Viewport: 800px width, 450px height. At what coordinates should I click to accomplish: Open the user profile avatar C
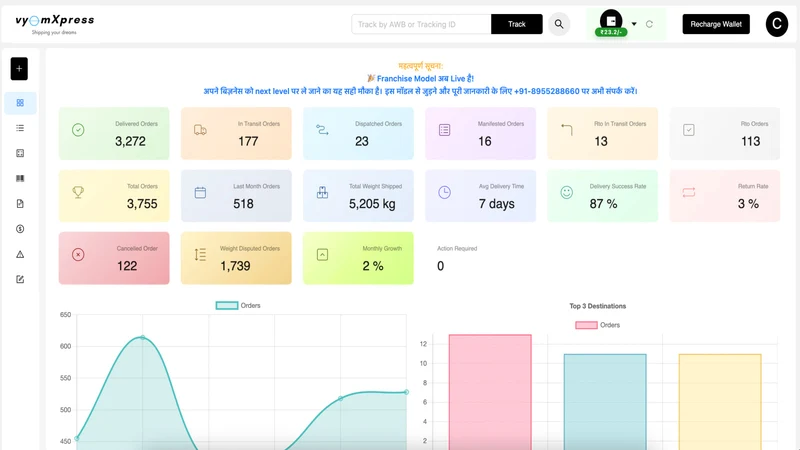[x=777, y=24]
